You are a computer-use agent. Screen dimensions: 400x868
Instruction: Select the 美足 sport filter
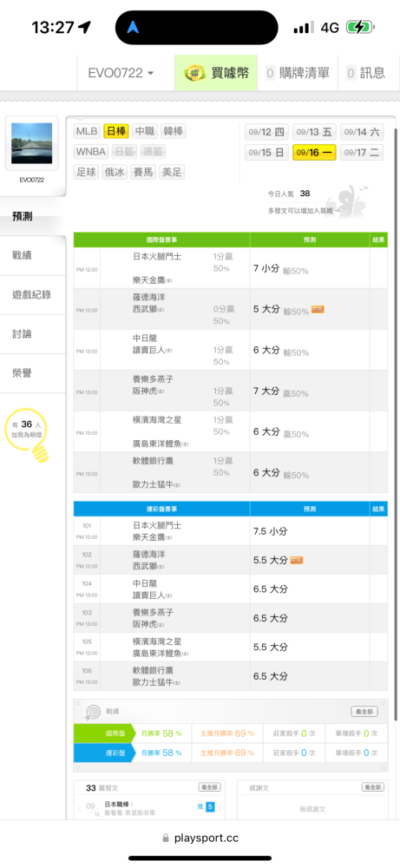(172, 172)
